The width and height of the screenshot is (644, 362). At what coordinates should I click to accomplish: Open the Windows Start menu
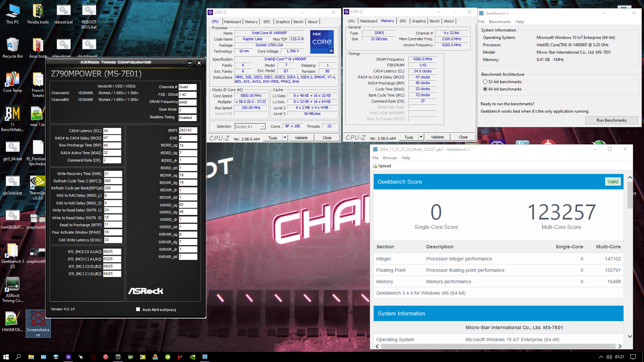(6, 357)
